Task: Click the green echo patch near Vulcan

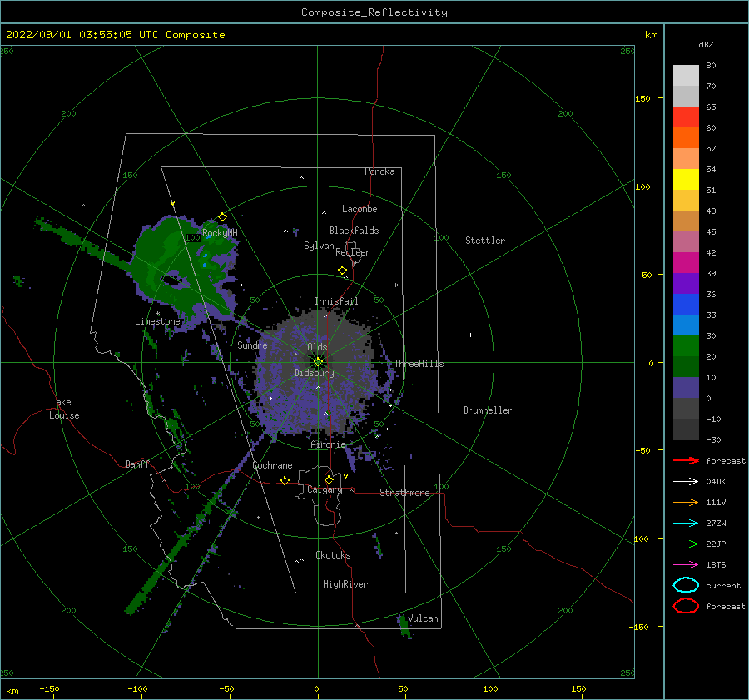Action: (405, 627)
